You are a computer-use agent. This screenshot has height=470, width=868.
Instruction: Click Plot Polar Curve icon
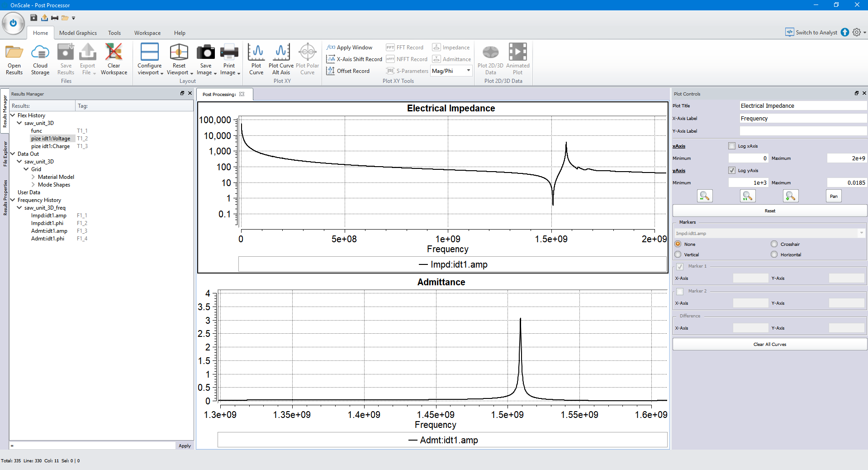[x=307, y=52]
